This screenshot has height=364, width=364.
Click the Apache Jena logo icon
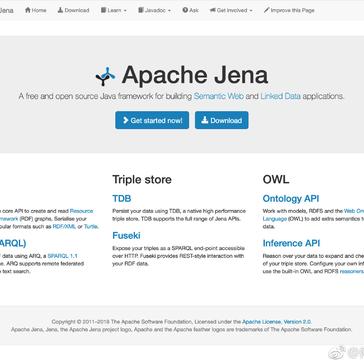(105, 76)
